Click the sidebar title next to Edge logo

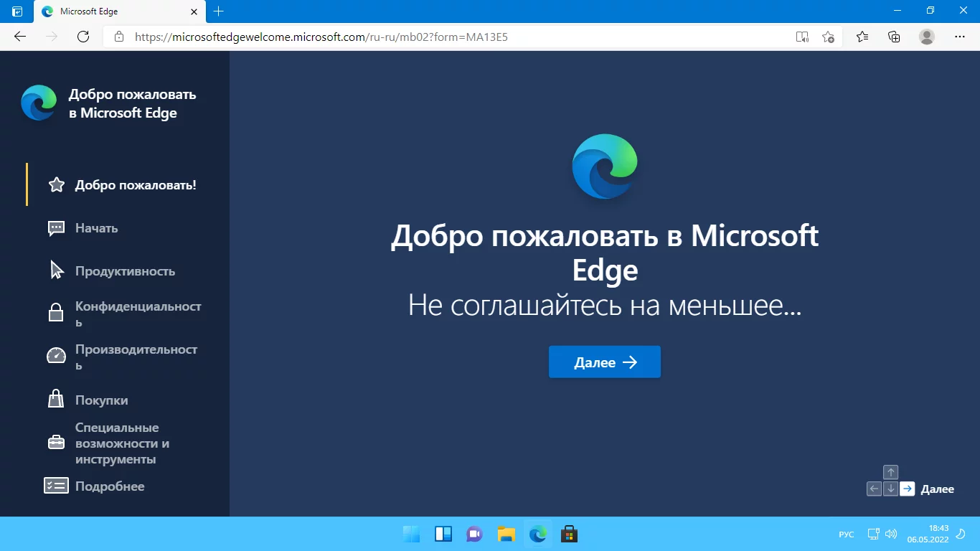click(x=132, y=103)
